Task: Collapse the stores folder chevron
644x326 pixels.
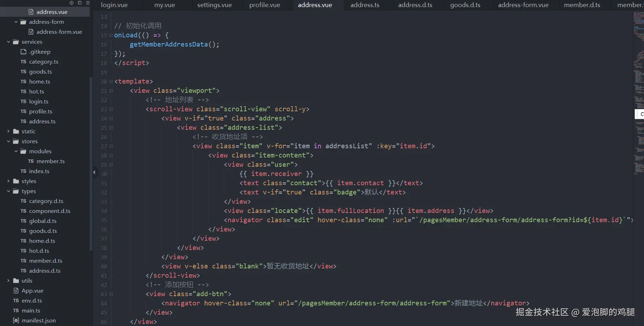Action: click(9, 141)
